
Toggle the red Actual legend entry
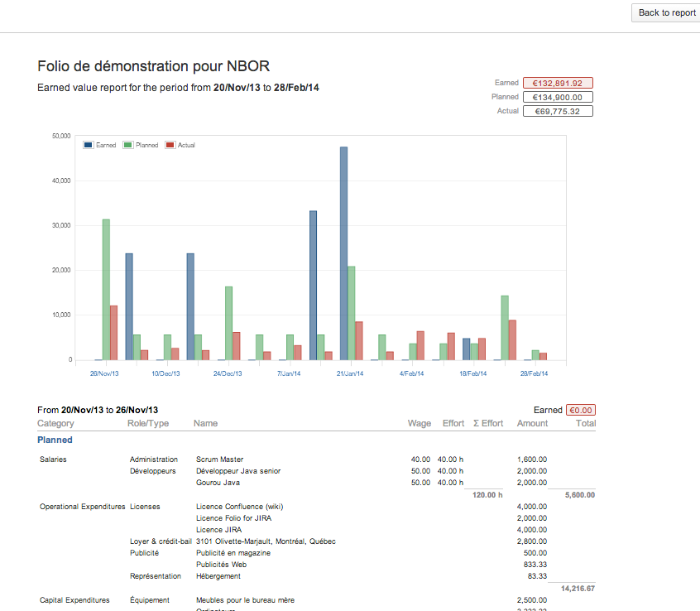coord(180,145)
